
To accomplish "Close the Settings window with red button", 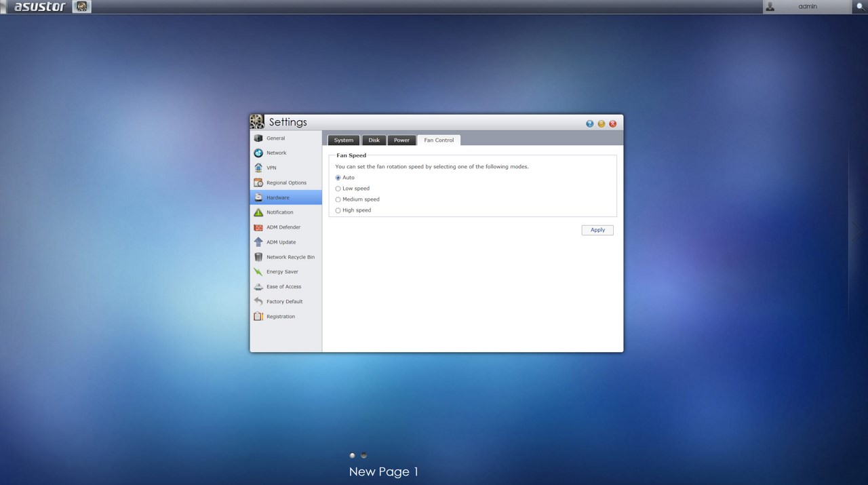I will pos(613,124).
